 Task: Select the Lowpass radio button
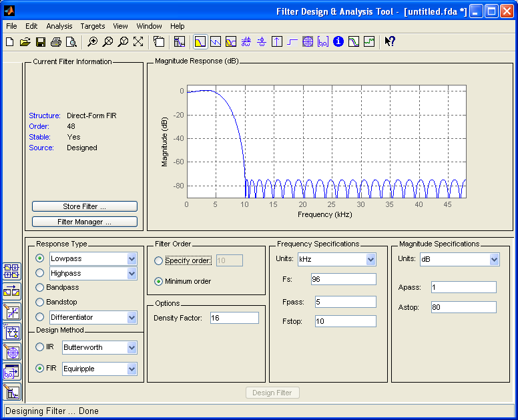tap(39, 258)
